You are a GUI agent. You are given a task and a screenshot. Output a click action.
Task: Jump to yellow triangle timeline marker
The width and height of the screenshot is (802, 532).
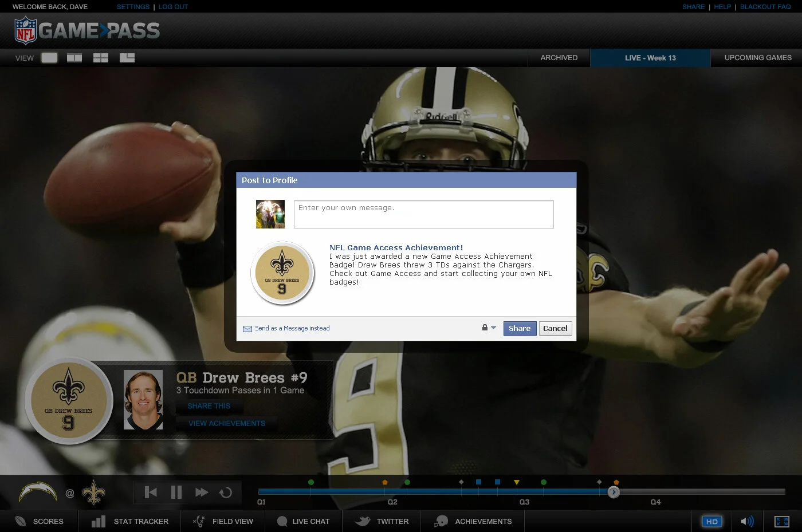517,482
